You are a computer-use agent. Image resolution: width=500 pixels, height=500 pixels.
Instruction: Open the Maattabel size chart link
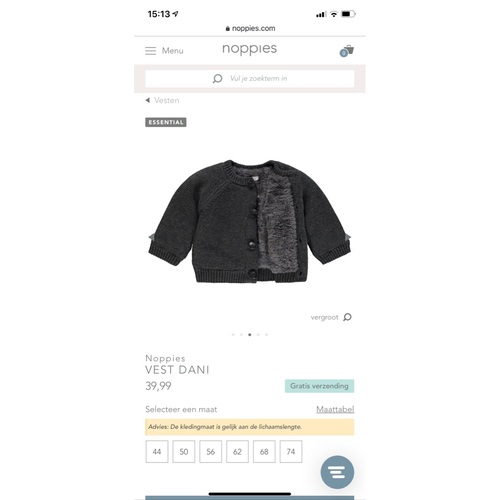(335, 409)
